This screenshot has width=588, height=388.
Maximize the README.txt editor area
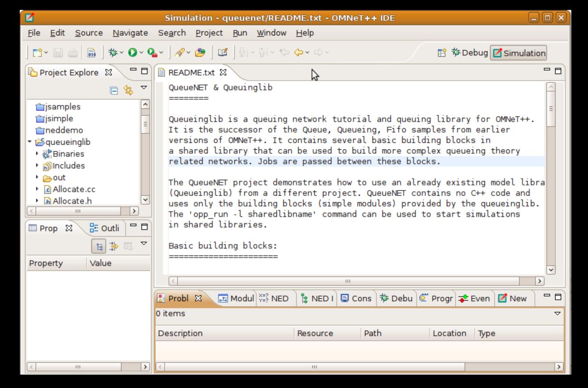click(x=557, y=72)
